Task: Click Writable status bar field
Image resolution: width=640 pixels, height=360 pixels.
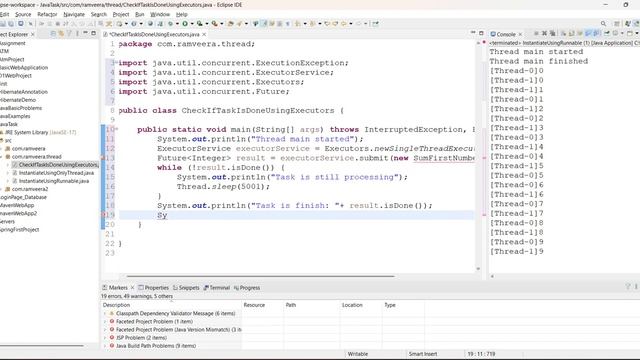Action: pos(358,354)
